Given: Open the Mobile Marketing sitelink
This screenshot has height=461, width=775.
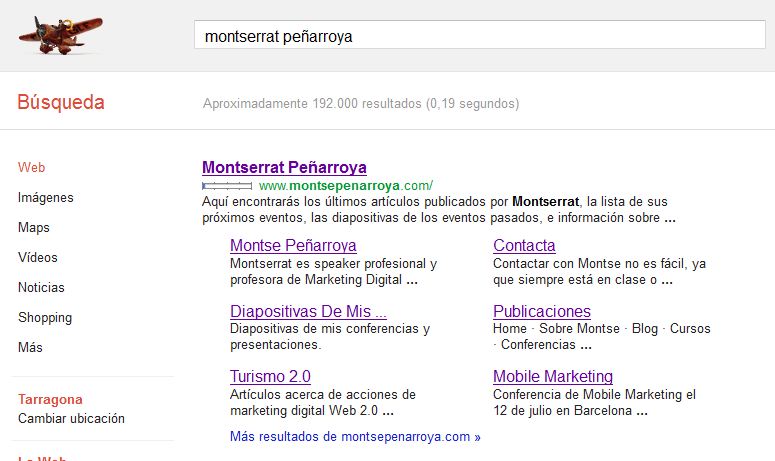Looking at the screenshot, I should coord(552,377).
